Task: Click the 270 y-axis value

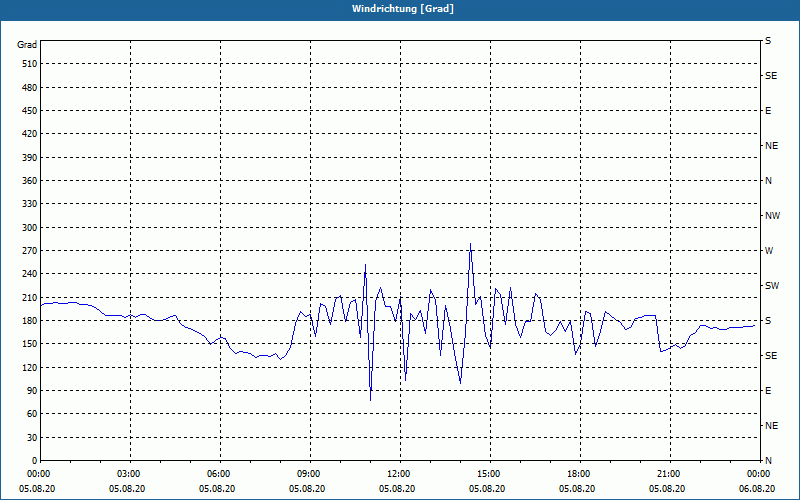Action: tap(30, 251)
